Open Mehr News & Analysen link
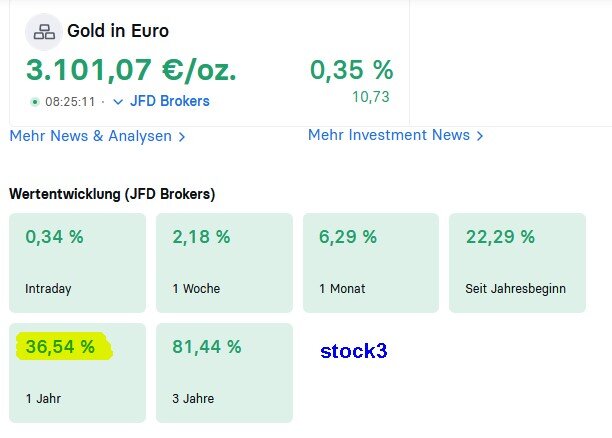Image resolution: width=612 pixels, height=438 pixels. click(x=90, y=136)
